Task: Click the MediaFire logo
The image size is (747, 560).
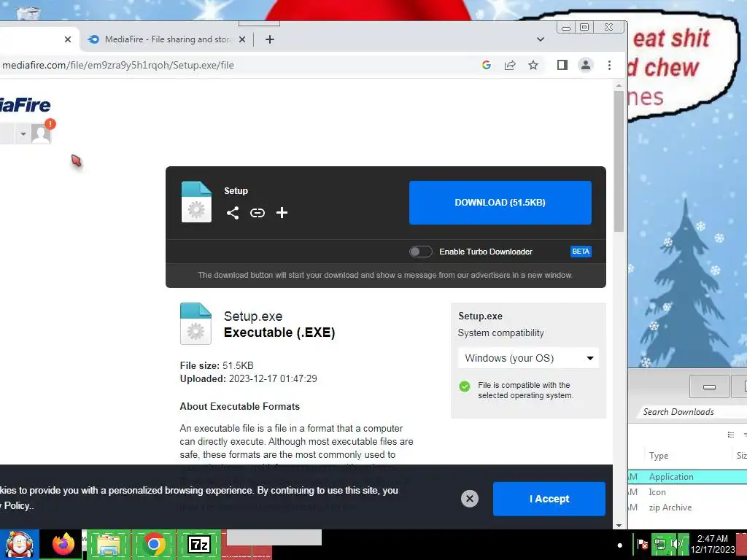Action: 25,105
